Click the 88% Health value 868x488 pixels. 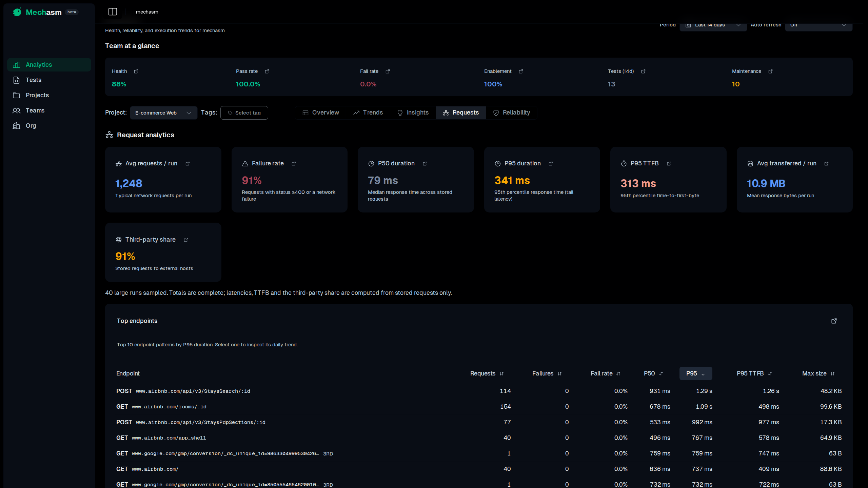tap(119, 84)
